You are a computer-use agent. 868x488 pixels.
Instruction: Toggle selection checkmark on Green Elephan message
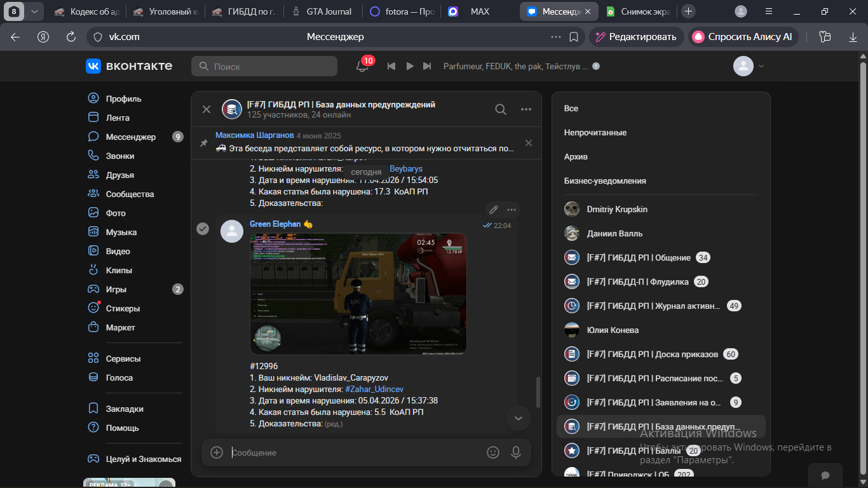click(203, 229)
